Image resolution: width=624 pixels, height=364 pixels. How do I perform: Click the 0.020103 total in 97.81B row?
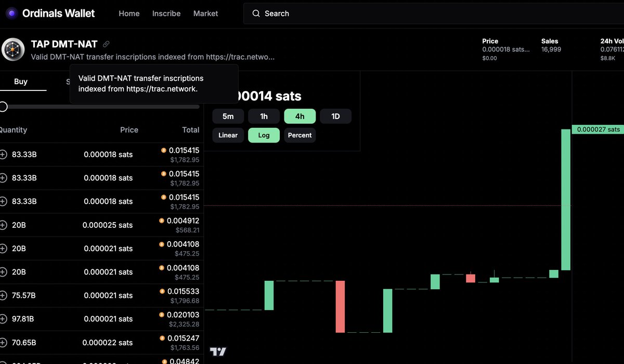click(183, 315)
